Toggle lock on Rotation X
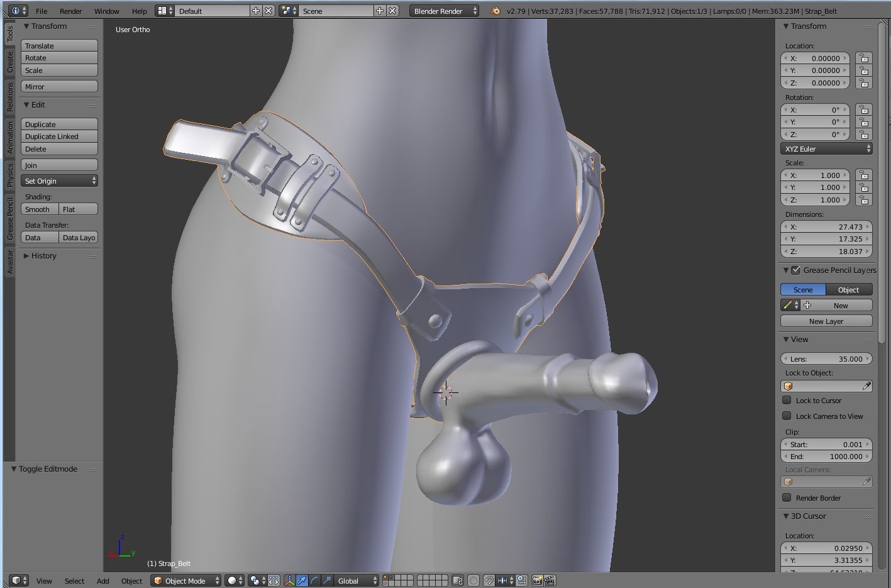891x588 pixels. pos(864,109)
